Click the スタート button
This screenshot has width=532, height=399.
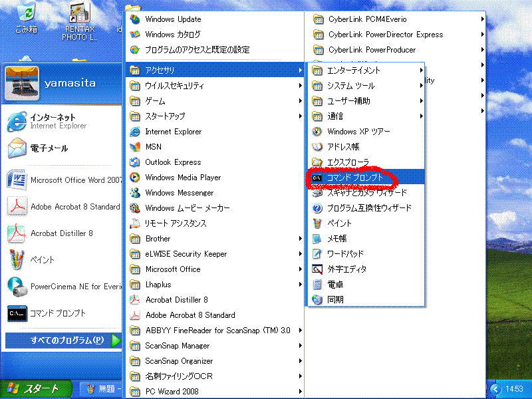click(36, 389)
